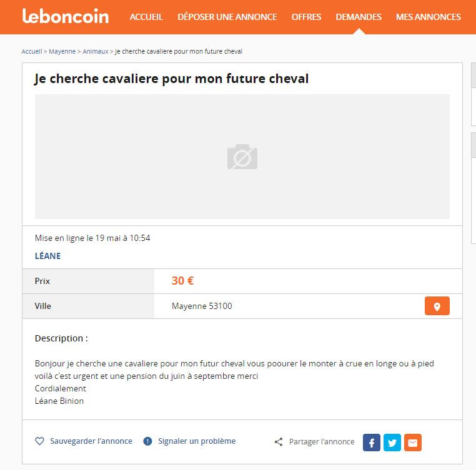Open the Accueil menu item
The width and height of the screenshot is (476, 470).
pyautogui.click(x=146, y=17)
